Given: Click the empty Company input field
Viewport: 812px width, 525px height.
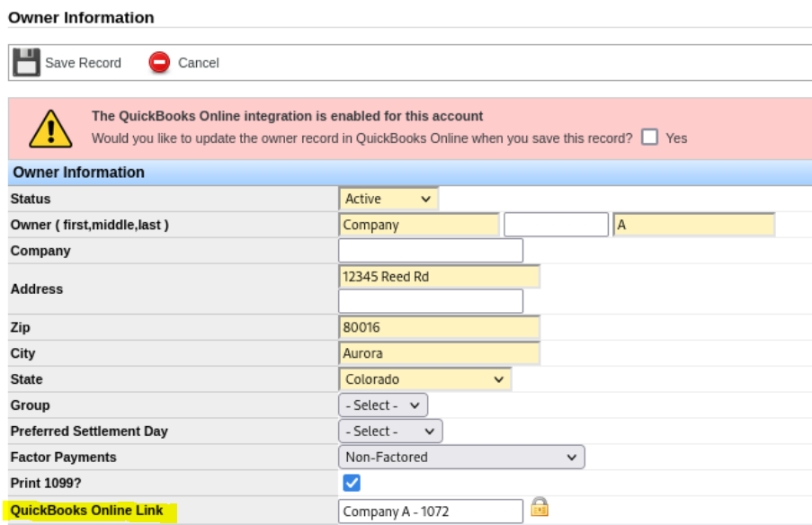Looking at the screenshot, I should pyautogui.click(x=431, y=251).
